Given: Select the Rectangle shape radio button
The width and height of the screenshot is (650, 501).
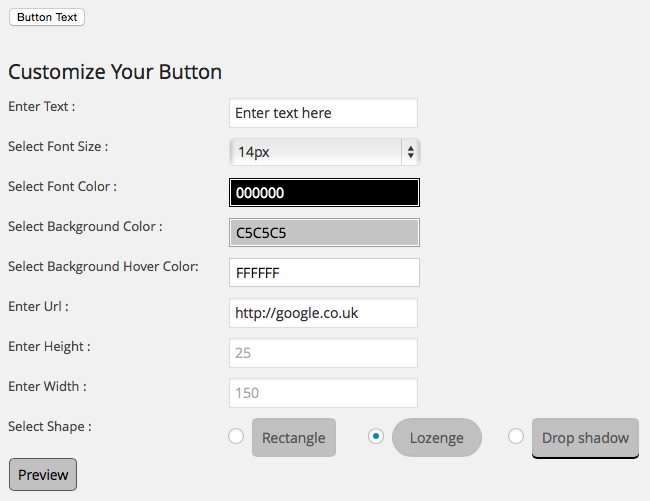Looking at the screenshot, I should click(x=236, y=436).
